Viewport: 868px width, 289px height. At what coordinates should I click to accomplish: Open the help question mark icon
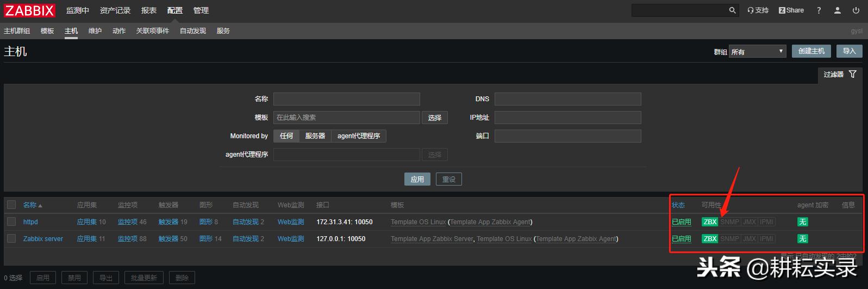coord(819,10)
